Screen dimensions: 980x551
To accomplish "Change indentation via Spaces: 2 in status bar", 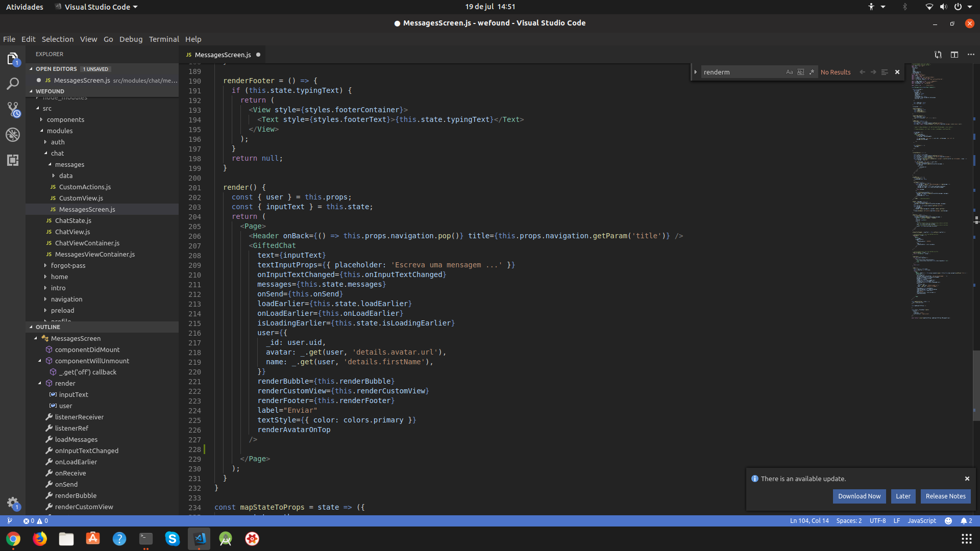I will 849,521.
